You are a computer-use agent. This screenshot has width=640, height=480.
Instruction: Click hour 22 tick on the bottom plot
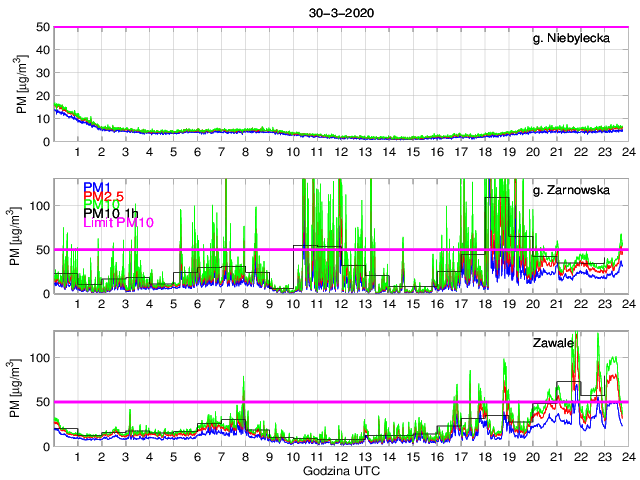pyautogui.click(x=580, y=457)
